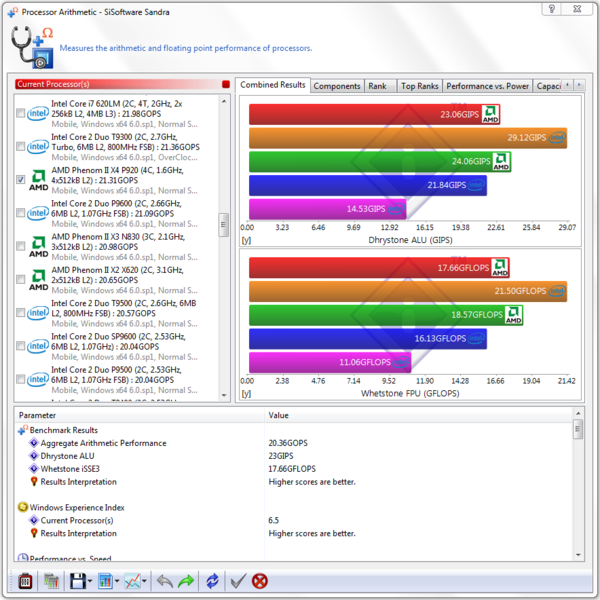Screen dimensions: 600x600
Task: Check the Intel Core 2 Duo P9500 checkbox
Action: pos(21,379)
